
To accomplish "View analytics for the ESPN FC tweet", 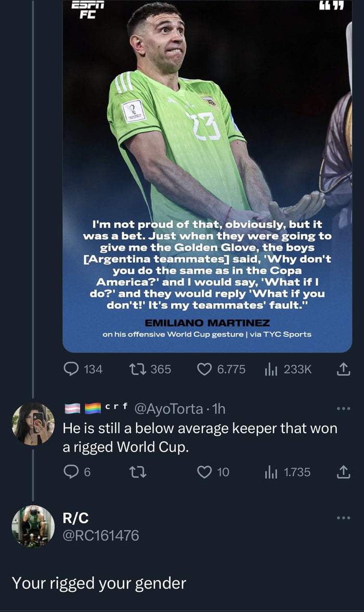I will tap(270, 369).
